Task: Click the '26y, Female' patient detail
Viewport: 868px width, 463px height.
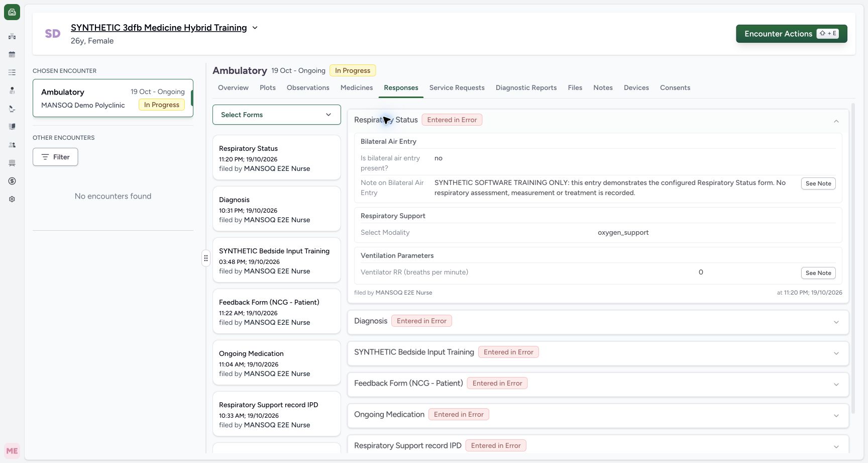Action: point(92,41)
